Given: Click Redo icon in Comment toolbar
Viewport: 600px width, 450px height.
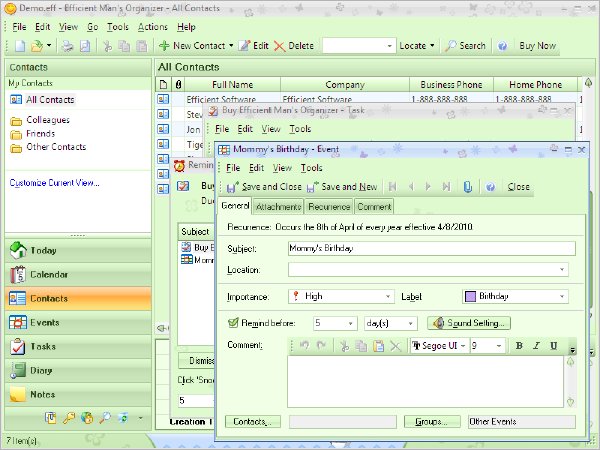Looking at the screenshot, I should (x=321, y=346).
